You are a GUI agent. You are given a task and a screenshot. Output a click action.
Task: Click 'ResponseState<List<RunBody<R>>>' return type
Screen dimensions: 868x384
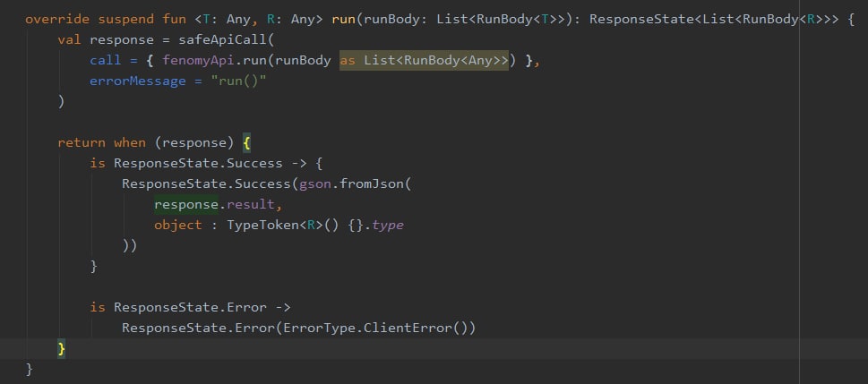(714, 20)
